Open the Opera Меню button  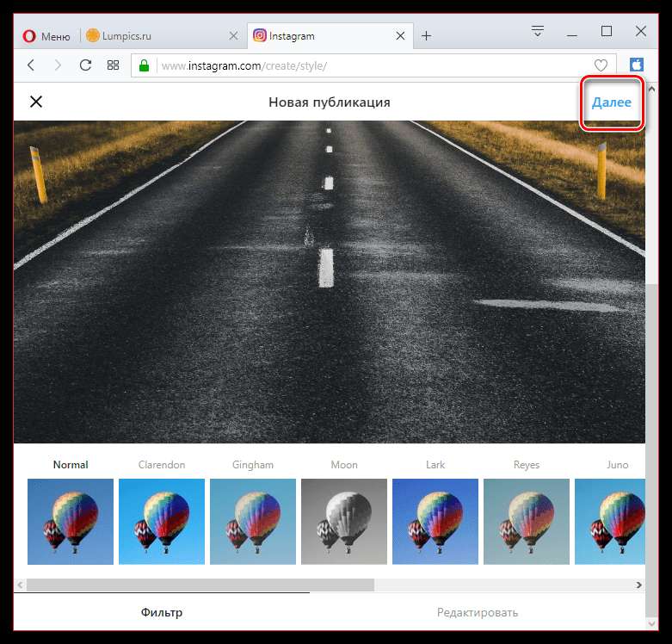46,36
